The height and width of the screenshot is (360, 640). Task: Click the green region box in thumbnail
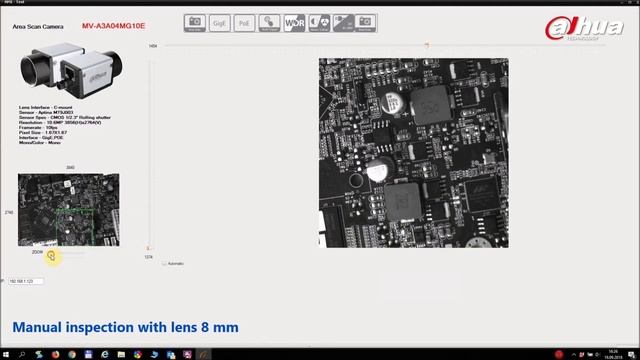pos(75,226)
